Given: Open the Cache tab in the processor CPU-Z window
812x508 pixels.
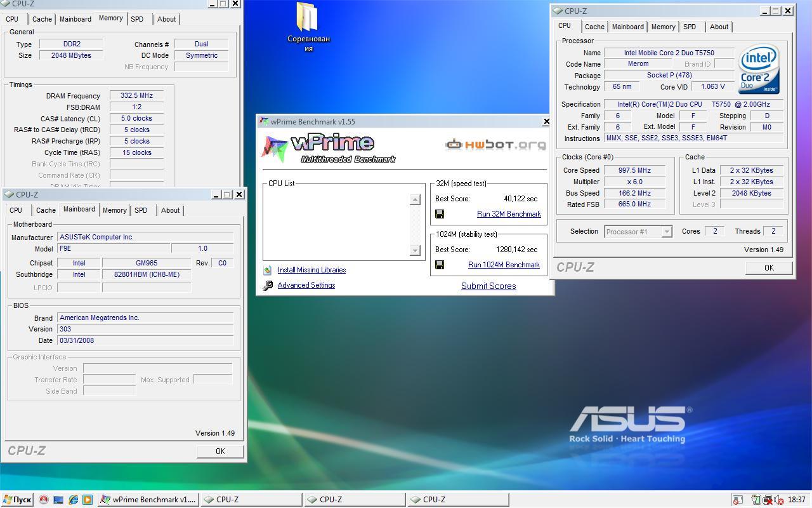Looking at the screenshot, I should pyautogui.click(x=594, y=27).
